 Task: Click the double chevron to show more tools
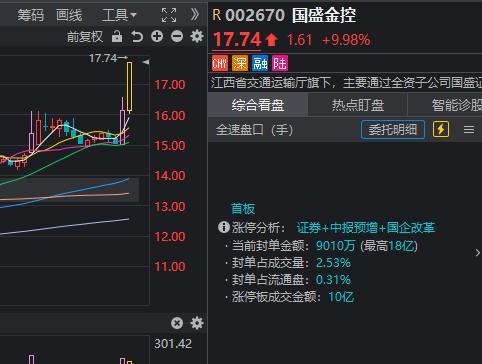pyautogui.click(x=194, y=15)
